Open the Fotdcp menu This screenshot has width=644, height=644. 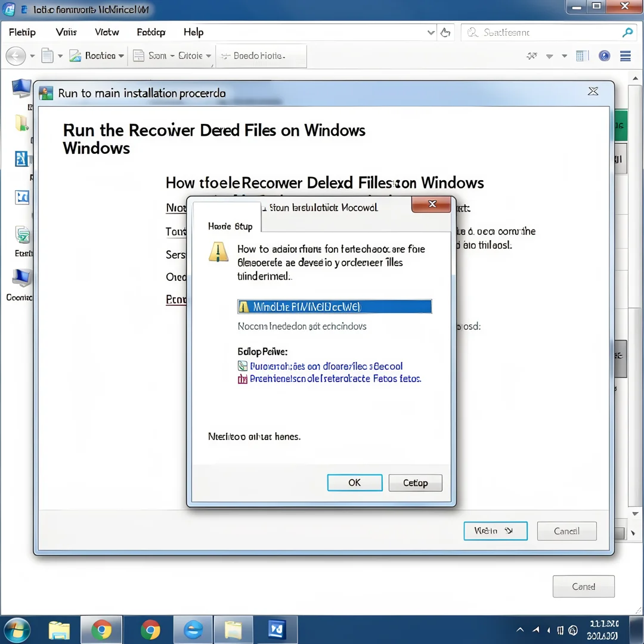coord(151,32)
